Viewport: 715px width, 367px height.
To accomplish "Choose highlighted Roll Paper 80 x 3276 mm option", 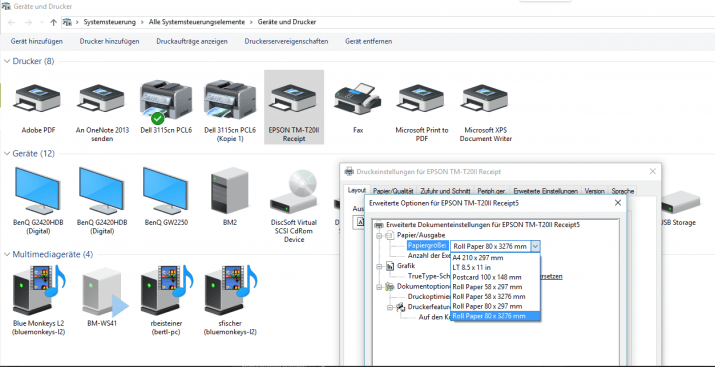I will coord(495,316).
